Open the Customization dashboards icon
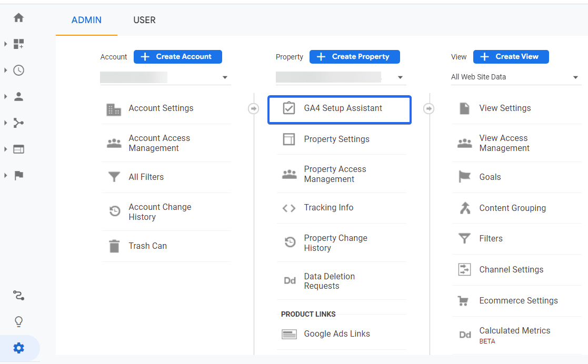The height and width of the screenshot is (364, 588). 18,44
